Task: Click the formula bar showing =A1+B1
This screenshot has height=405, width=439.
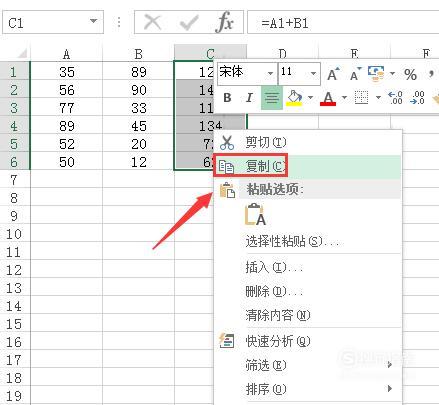Action: (x=343, y=22)
